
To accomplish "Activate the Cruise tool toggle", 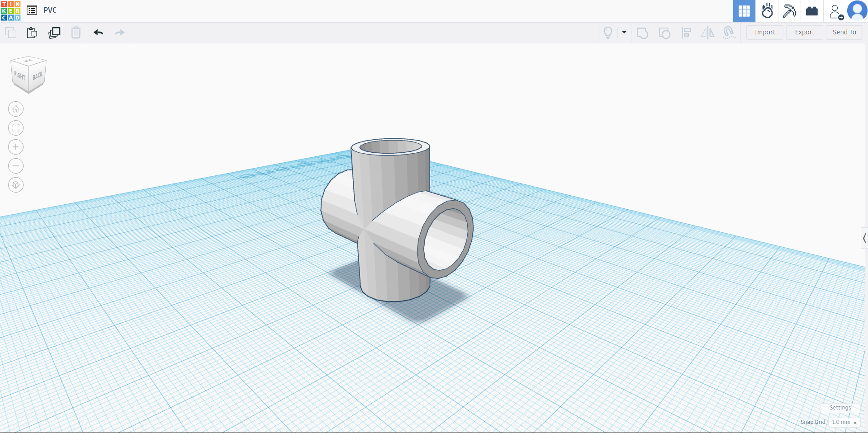I will [x=729, y=33].
